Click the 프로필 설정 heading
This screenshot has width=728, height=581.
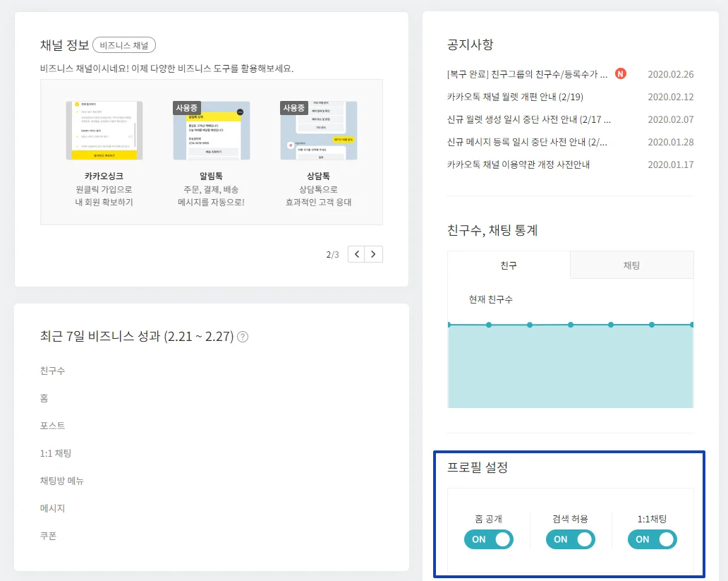(x=478, y=467)
